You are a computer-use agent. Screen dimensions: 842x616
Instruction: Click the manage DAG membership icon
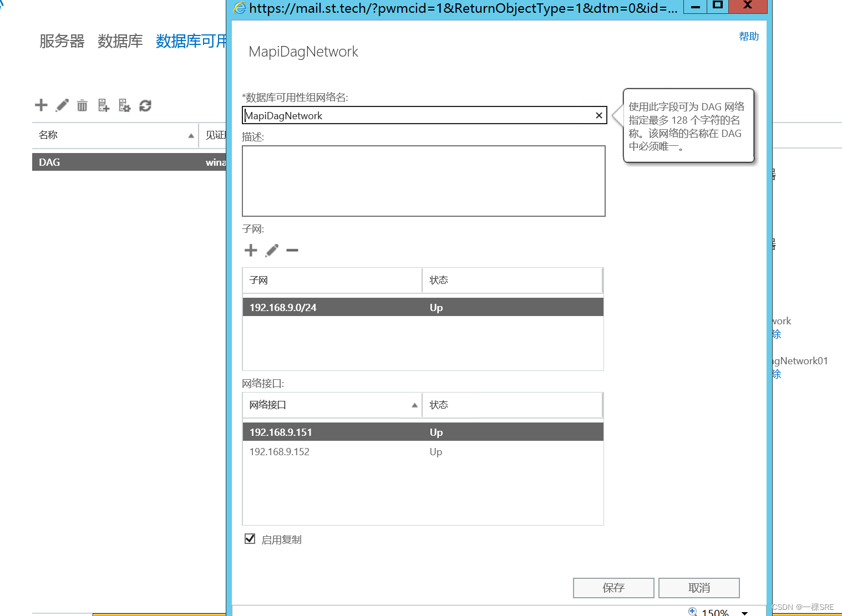tap(103, 105)
